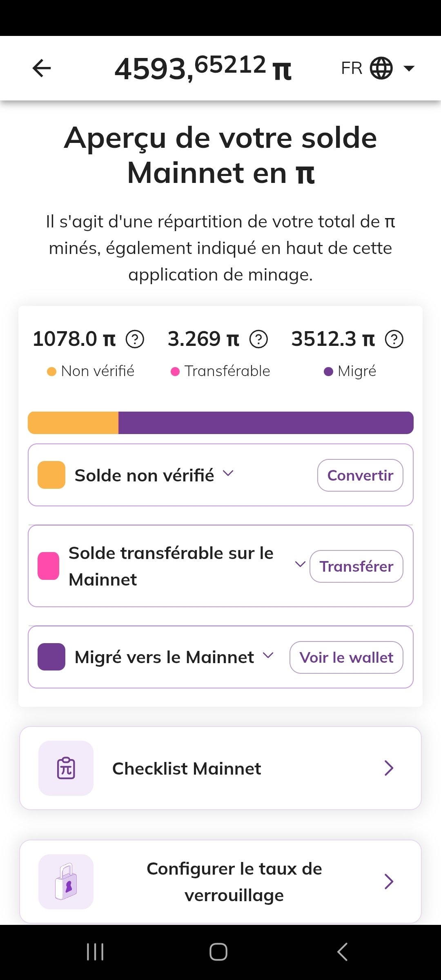Open help icon next to 1078.0 π
Viewport: 441px width, 980px height.
pyautogui.click(x=135, y=339)
